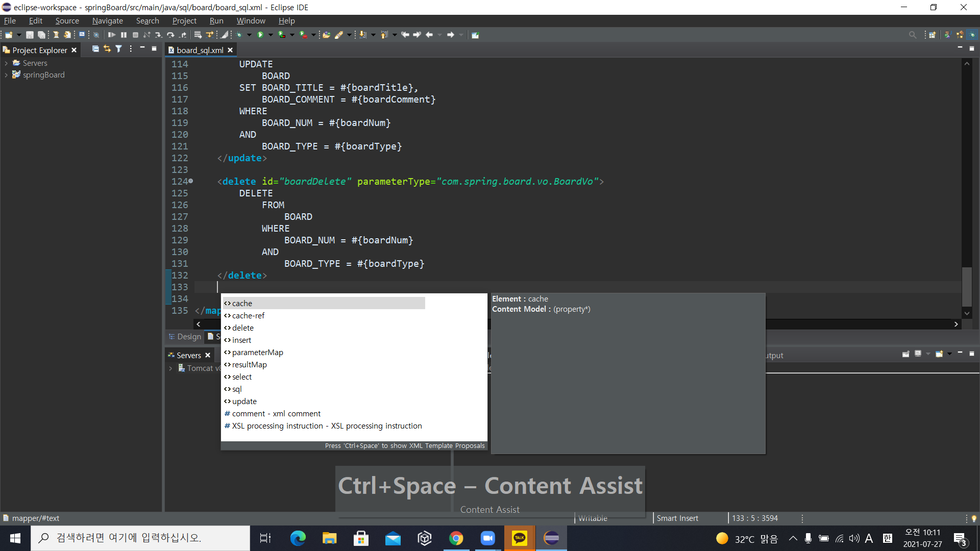The height and width of the screenshot is (551, 980).
Task: Select the board_sql.xml editor tab
Action: [x=200, y=50]
